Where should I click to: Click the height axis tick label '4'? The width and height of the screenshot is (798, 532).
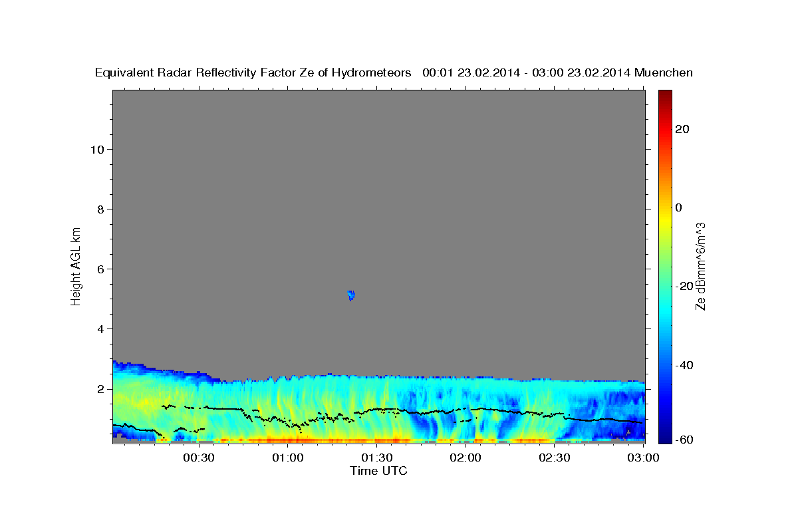pyautogui.click(x=101, y=329)
